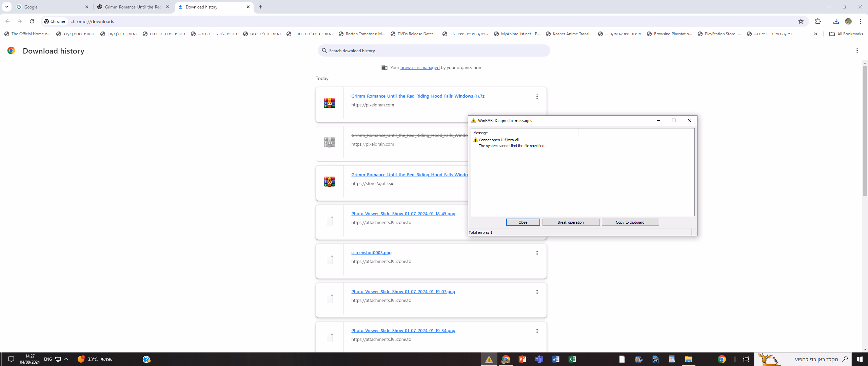Show hidden system tray icons
The image size is (868, 366).
[x=66, y=359]
